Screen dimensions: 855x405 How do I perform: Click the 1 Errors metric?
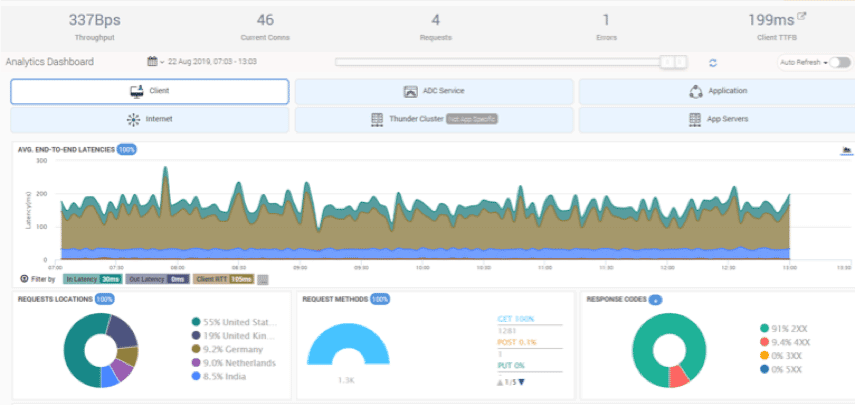(606, 27)
